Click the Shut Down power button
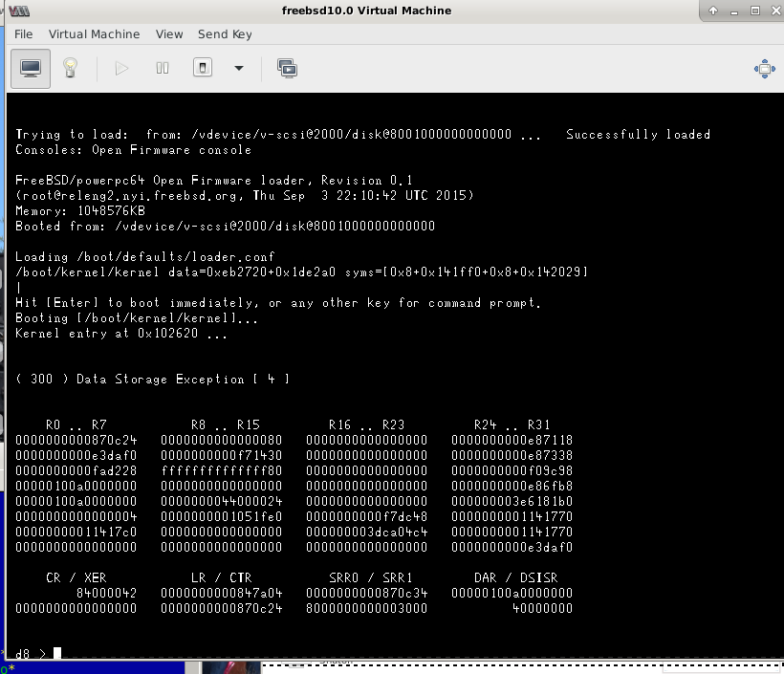The image size is (784, 674). tap(203, 68)
